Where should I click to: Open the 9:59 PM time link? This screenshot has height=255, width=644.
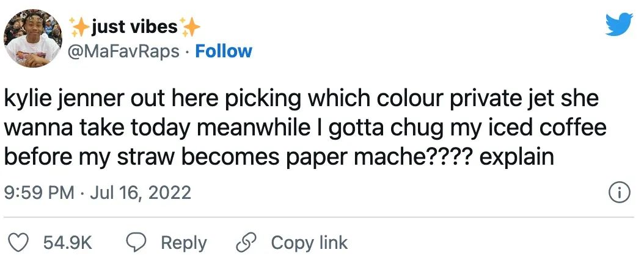[x=38, y=193]
